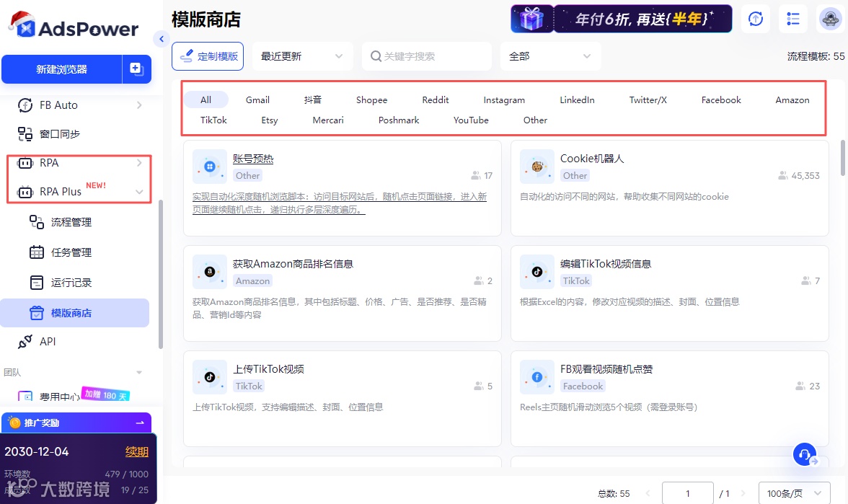Click the 获取Amazon商品排名信息 template icon
Viewport: 848px width, 504px height.
(210, 271)
